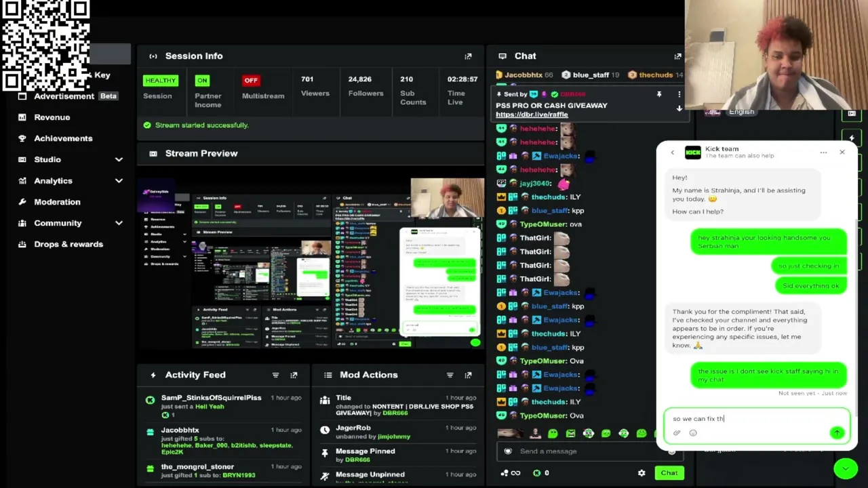
Task: Close the Kick team support widget
Action: (842, 152)
